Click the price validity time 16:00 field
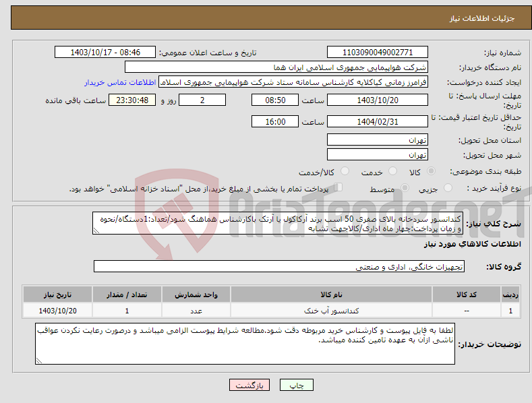The width and height of the screenshot is (532, 403). click(x=275, y=121)
